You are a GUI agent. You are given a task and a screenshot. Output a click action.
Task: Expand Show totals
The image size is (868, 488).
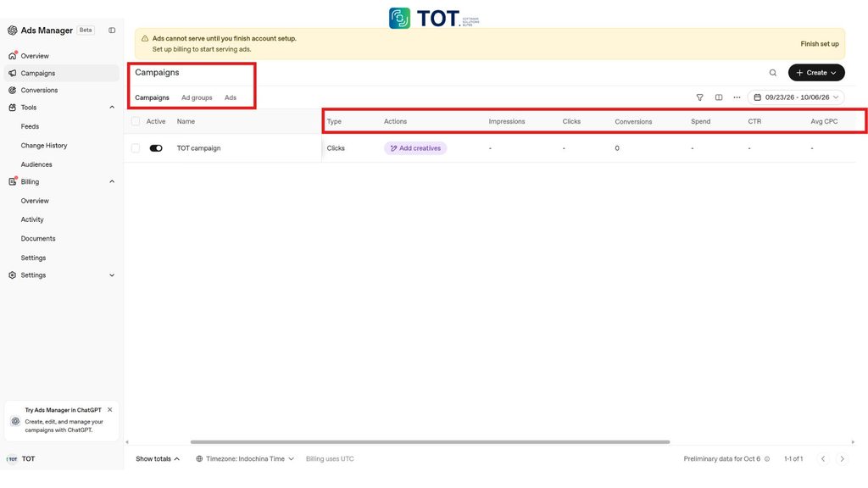tap(158, 458)
